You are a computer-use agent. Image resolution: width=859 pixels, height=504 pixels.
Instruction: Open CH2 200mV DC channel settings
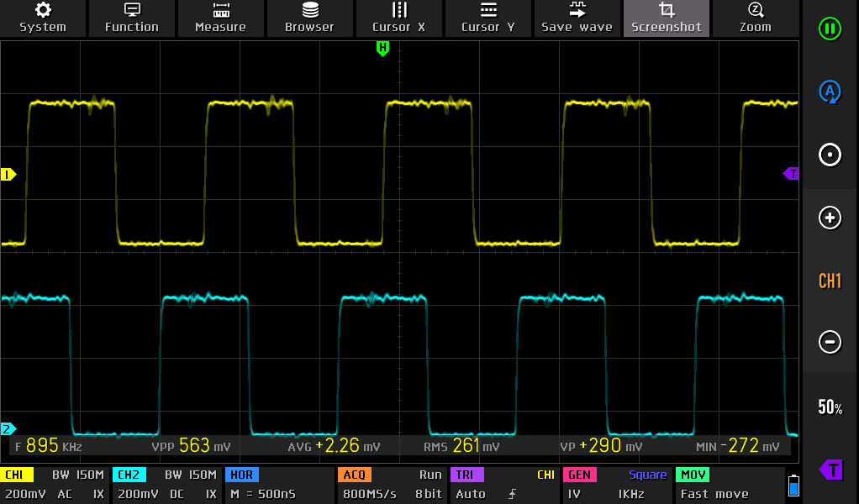(166, 486)
